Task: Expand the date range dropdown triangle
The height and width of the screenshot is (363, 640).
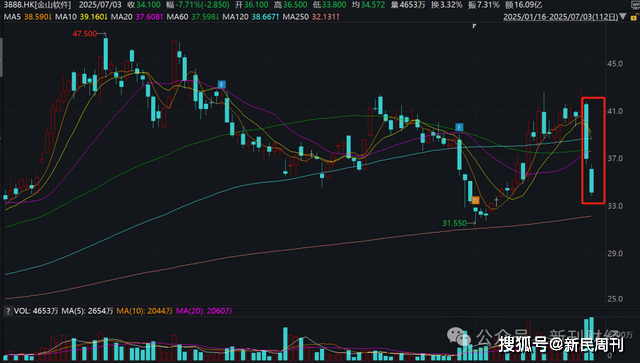Action: [623, 17]
